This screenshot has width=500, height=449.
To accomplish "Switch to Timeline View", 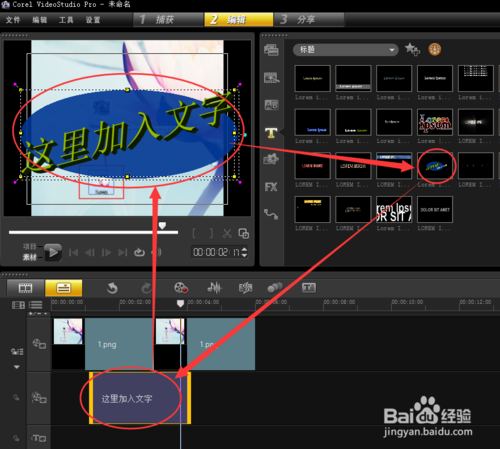I will tap(63, 288).
